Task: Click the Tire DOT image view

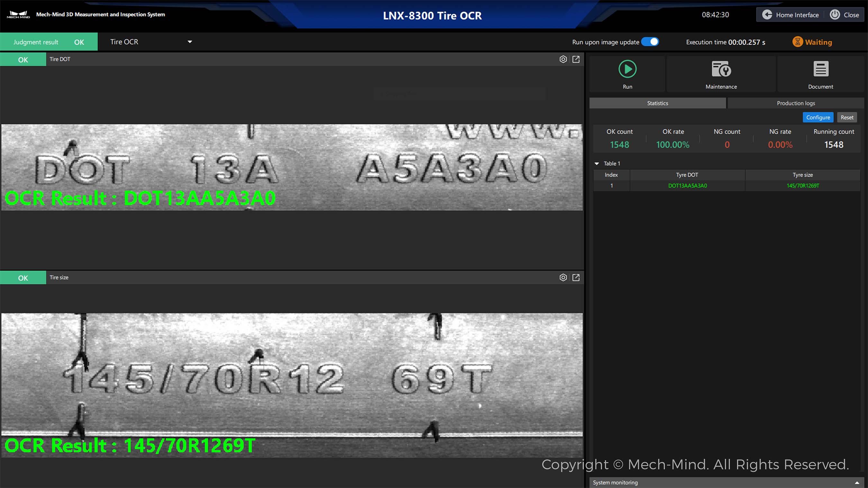Action: (x=292, y=167)
